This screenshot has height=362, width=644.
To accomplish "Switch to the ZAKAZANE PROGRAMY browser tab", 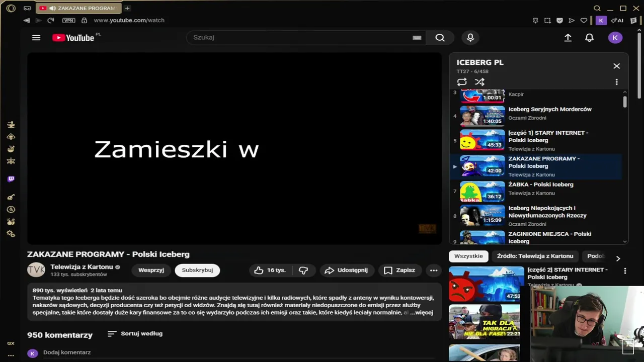I will click(x=78, y=8).
